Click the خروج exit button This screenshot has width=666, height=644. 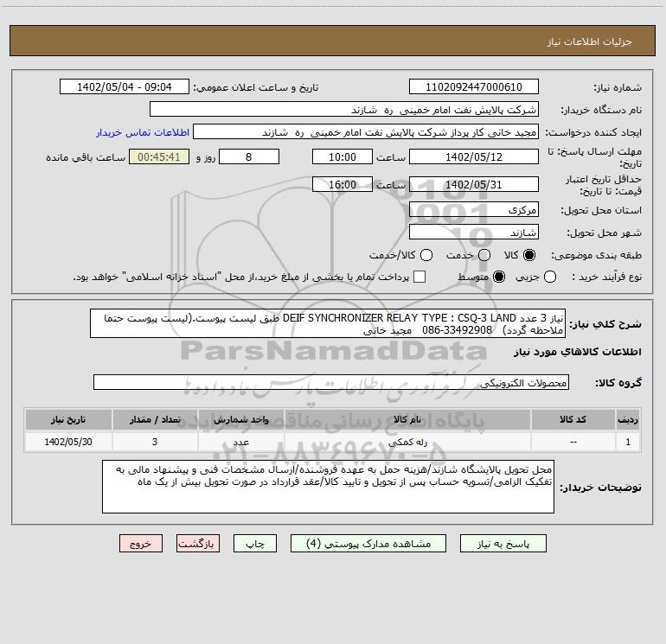pos(141,544)
